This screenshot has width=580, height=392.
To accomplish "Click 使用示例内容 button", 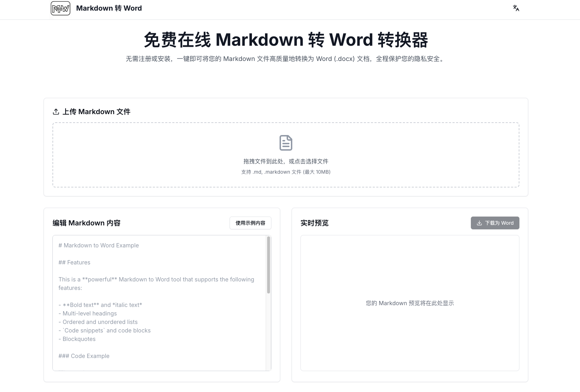I will [250, 223].
